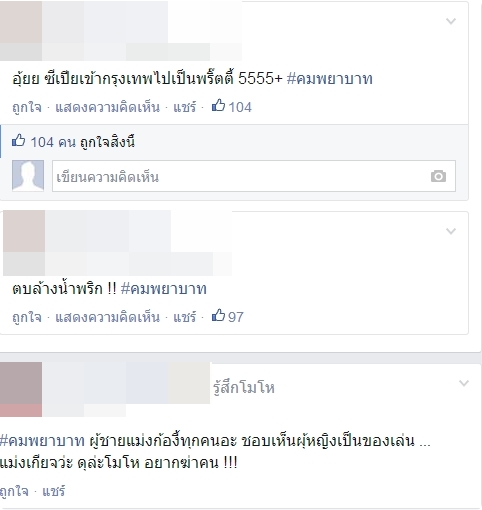Viewport: 482px width, 510px height.
Task: Click "ถูกใจ" on the third post
Action: (14, 491)
